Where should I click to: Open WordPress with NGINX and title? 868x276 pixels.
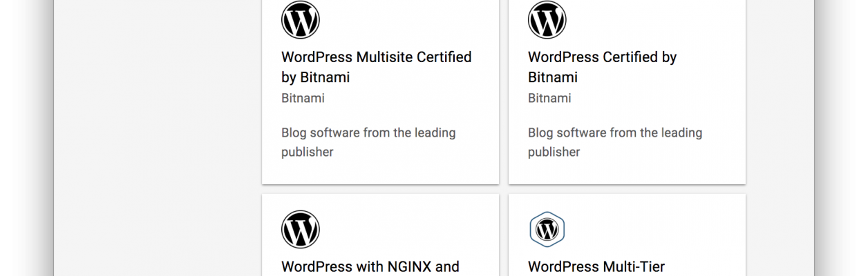pyautogui.click(x=370, y=266)
